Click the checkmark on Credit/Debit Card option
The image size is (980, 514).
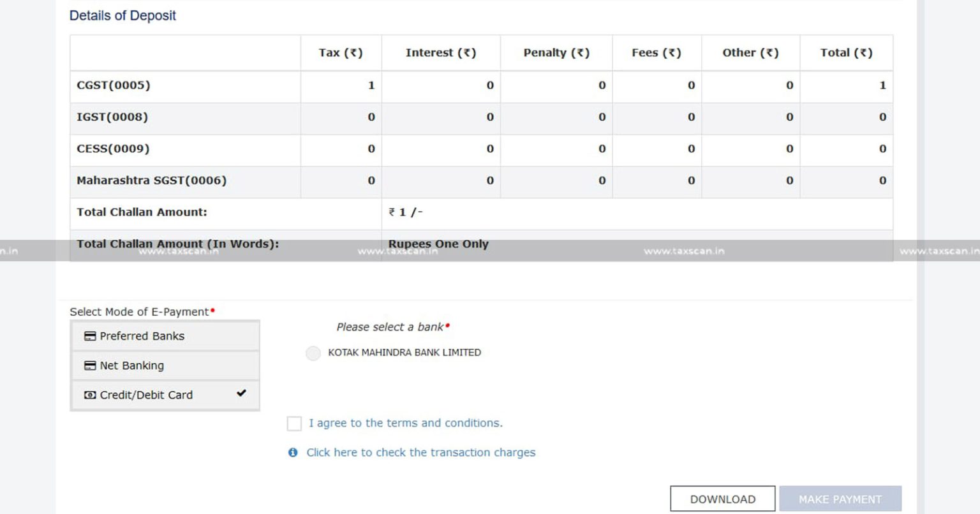[x=241, y=393]
